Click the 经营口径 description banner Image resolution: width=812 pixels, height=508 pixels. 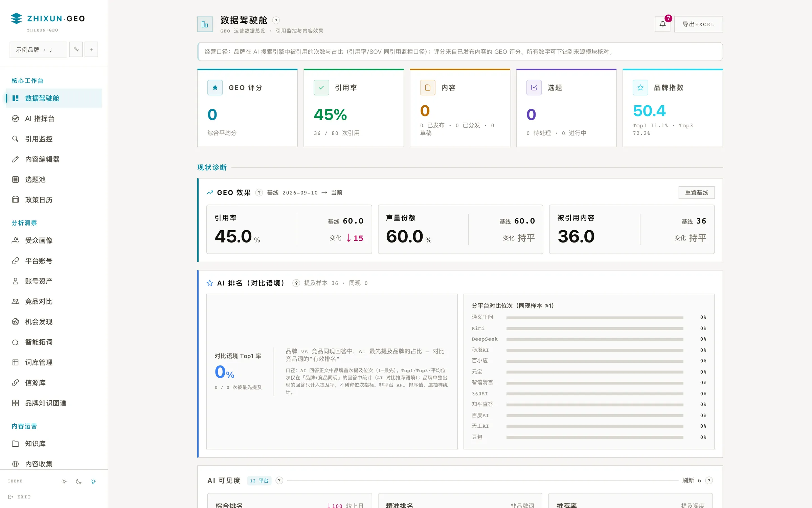(460, 52)
